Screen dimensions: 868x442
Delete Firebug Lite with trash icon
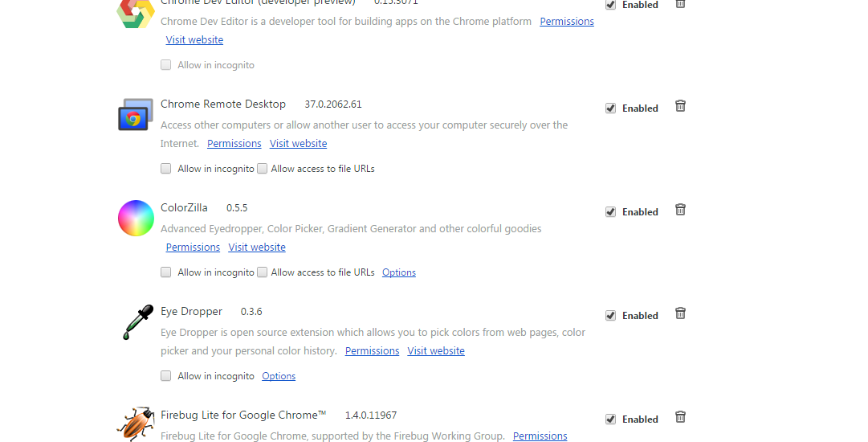pos(680,417)
